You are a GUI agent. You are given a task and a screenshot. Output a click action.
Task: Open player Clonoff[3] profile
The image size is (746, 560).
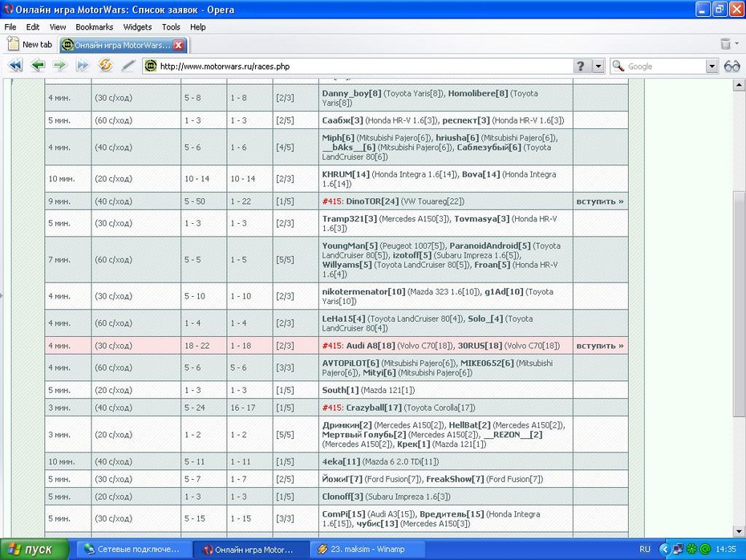[x=343, y=497]
